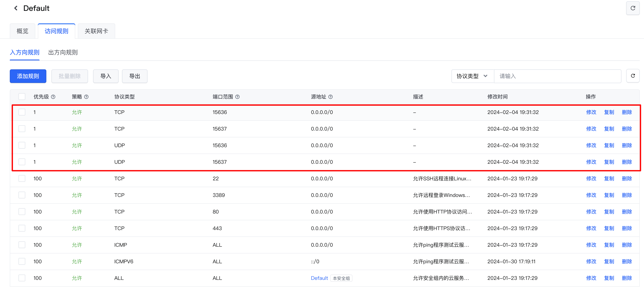Click the help icon next to 优先级
The width and height of the screenshot is (644, 299).
[53, 97]
